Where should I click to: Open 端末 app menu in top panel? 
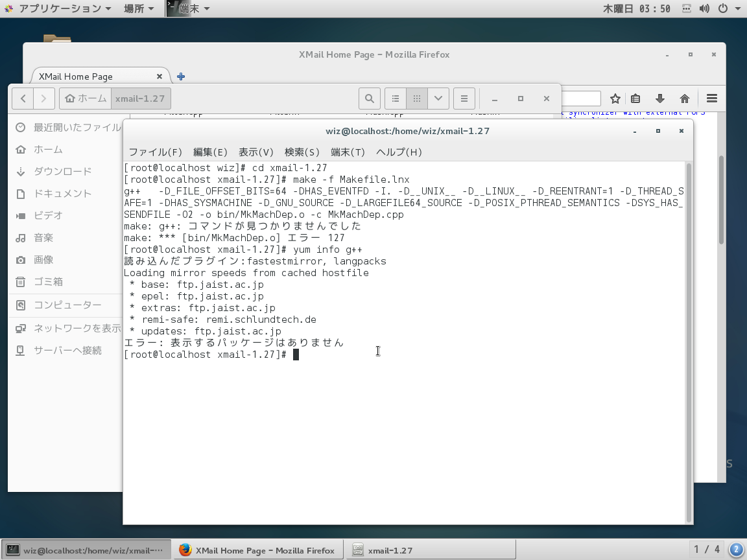[x=189, y=8]
